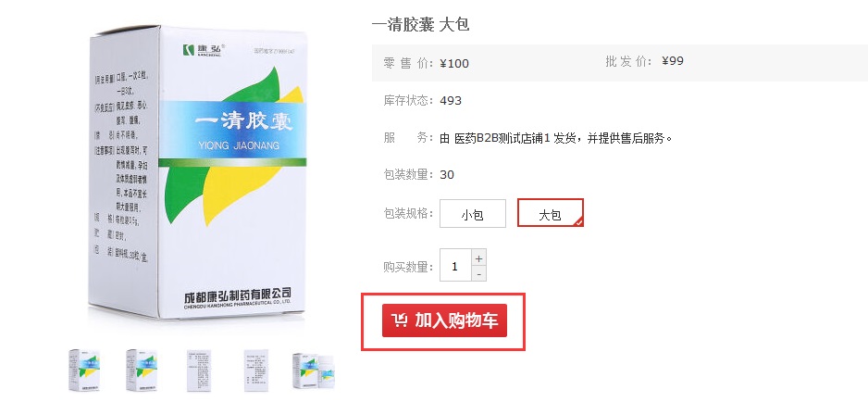Image resolution: width=868 pixels, height=402 pixels.
Task: View the fourth thumbnail with box back text
Action: pyautogui.click(x=257, y=370)
